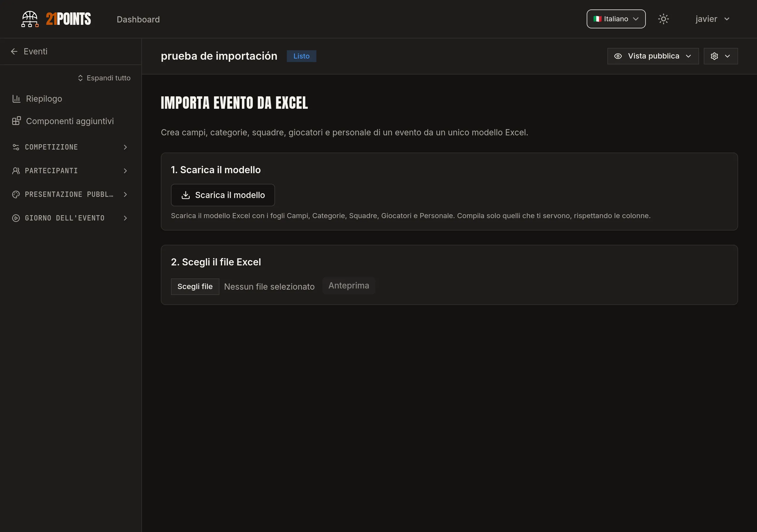The image size is (757, 532).
Task: Select the COMPETIZIONE sidebar section
Action: [71, 147]
